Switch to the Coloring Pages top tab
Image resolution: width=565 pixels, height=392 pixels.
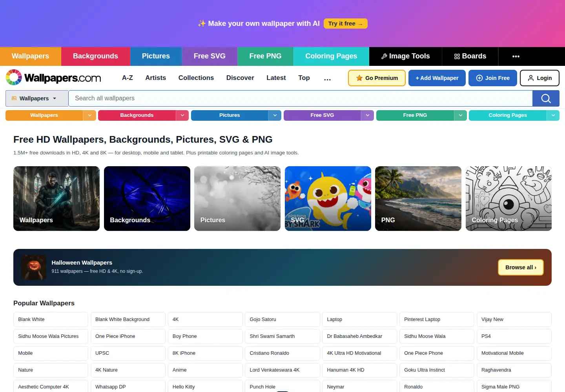[331, 56]
